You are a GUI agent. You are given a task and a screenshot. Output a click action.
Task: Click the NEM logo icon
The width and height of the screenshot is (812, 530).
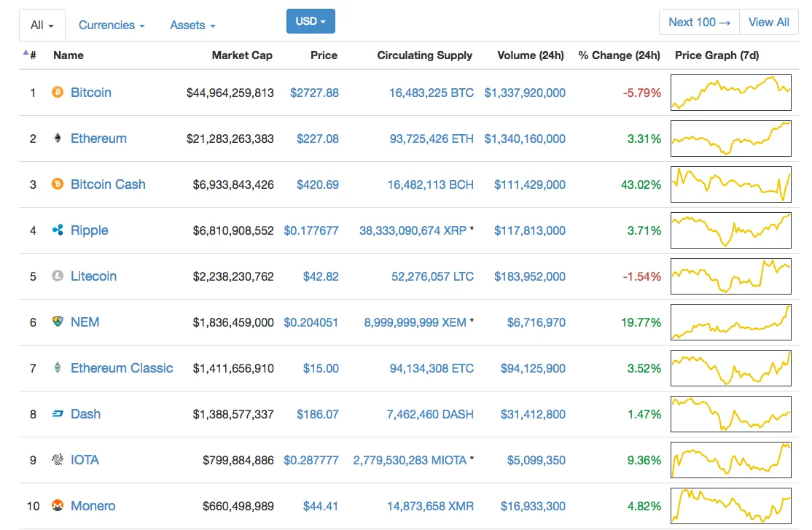click(58, 321)
